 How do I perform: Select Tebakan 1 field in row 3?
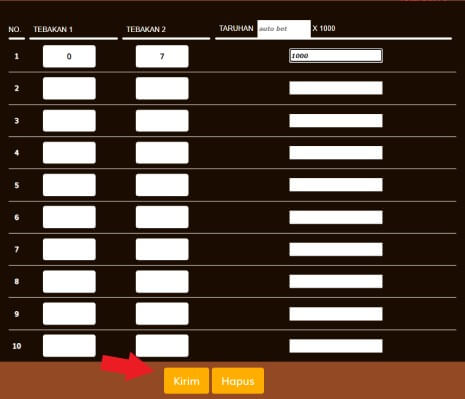pos(69,121)
